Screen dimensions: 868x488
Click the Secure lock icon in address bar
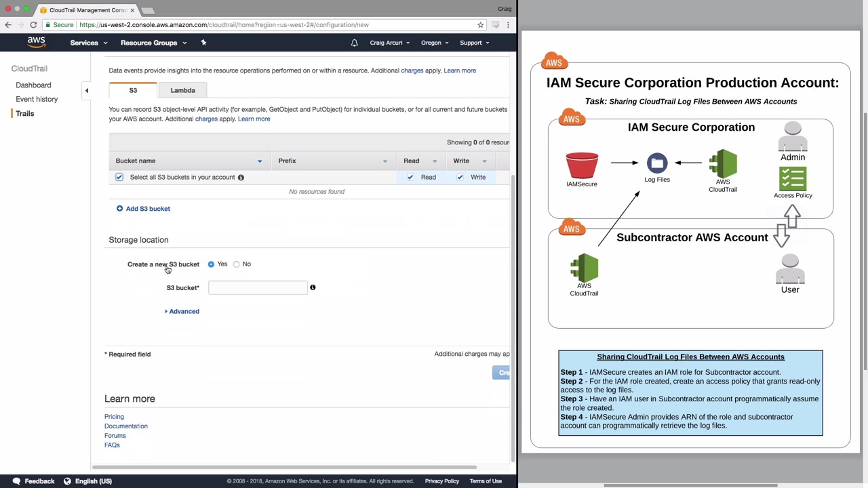tap(48, 25)
